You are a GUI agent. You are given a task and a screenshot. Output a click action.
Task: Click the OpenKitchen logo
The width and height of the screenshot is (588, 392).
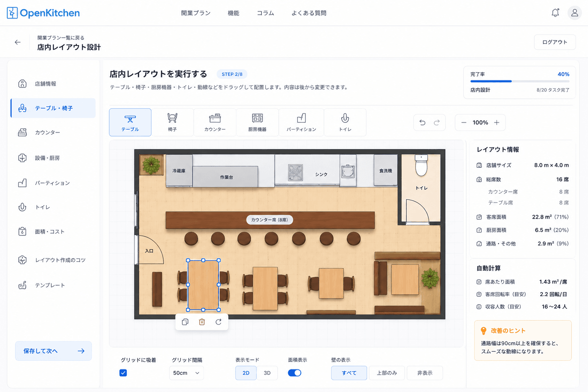[x=43, y=13]
